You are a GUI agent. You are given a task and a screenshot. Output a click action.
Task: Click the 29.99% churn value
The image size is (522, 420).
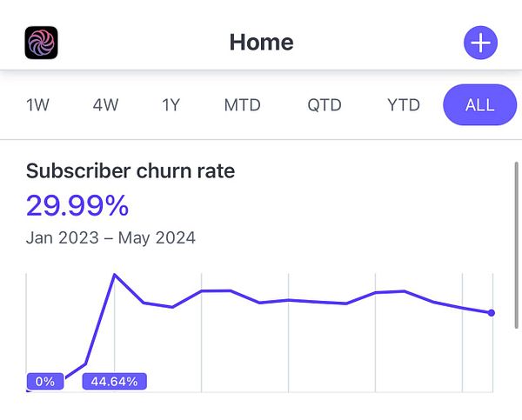(x=77, y=206)
